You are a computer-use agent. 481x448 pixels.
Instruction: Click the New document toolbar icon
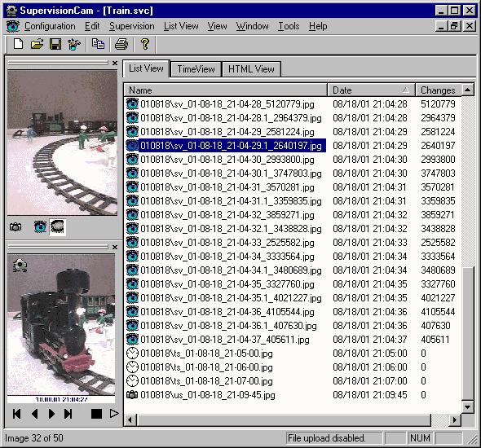(x=19, y=44)
